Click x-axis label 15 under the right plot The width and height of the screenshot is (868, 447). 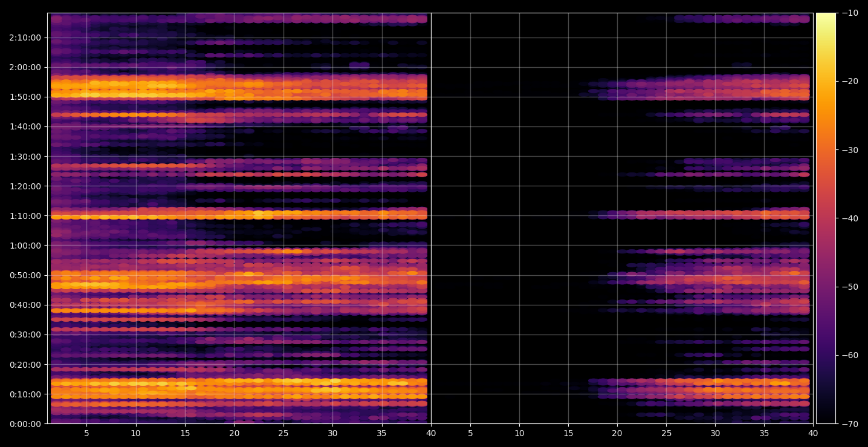click(568, 433)
